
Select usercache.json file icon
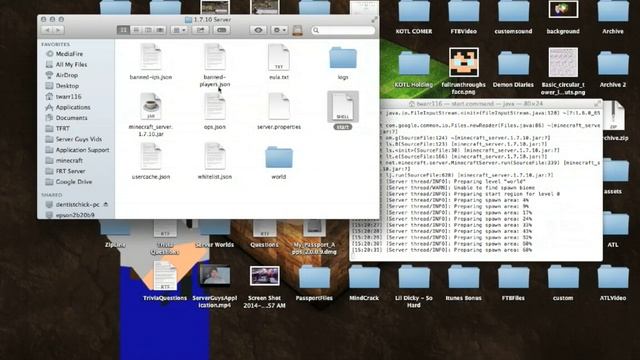(151, 157)
